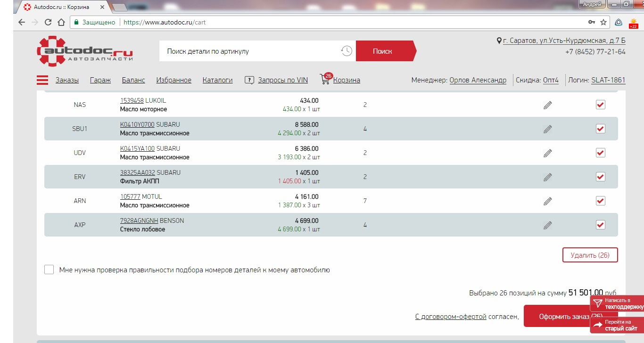Screen dimensions: 644x343
Task: Uncheck the MOTUL 105777 row checkbox
Action: 600,201
